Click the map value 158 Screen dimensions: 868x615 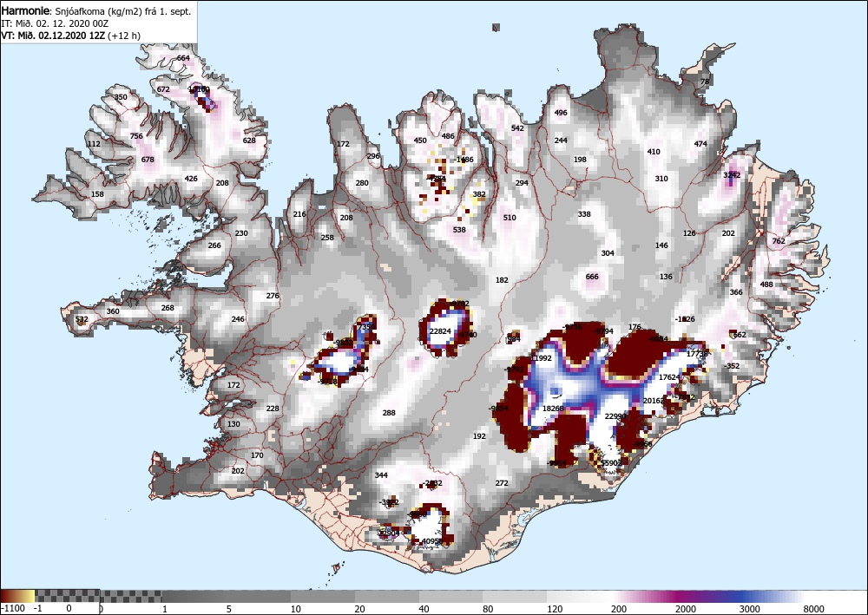[97, 194]
